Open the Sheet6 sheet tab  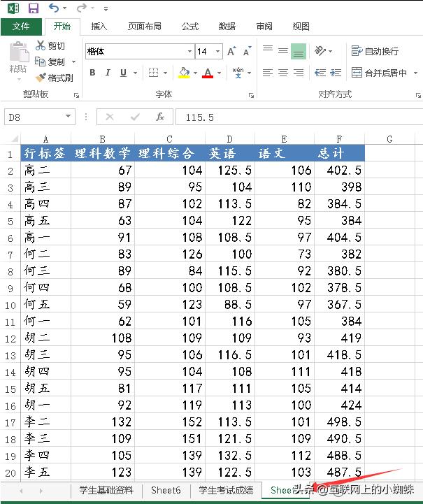point(166,490)
